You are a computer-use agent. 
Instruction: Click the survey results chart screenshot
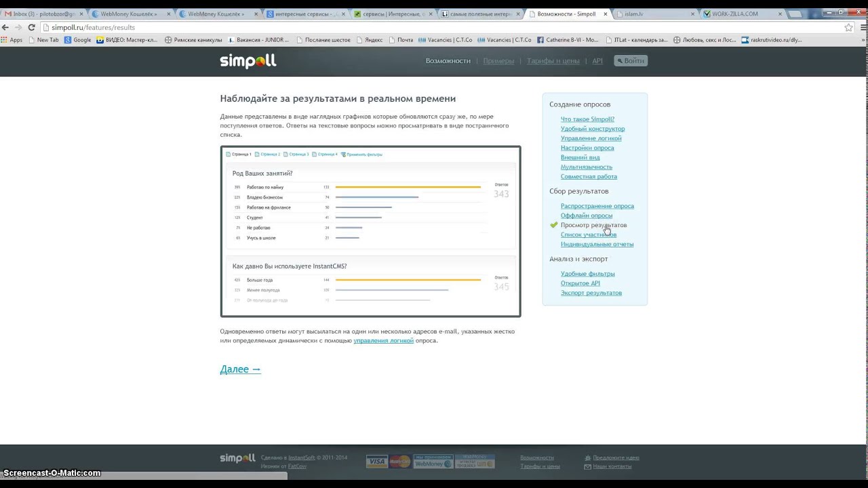coord(370,231)
